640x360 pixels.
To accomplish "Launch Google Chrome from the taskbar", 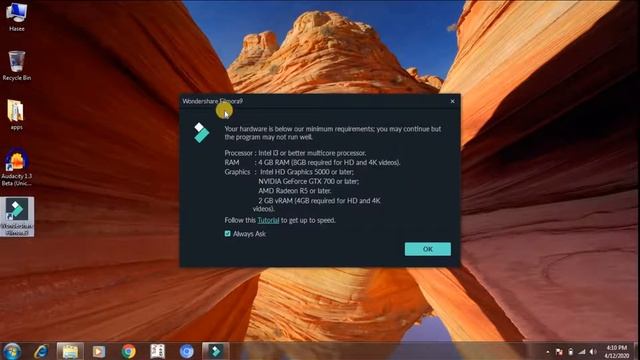I will [x=128, y=351].
